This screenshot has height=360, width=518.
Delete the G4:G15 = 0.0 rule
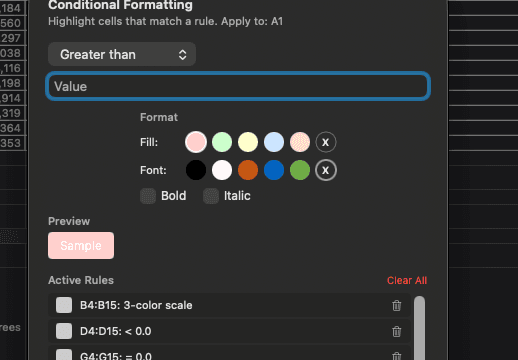pyautogui.click(x=396, y=356)
